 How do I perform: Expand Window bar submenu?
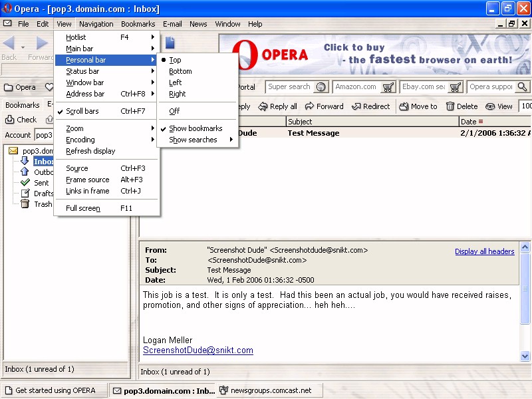pos(106,82)
